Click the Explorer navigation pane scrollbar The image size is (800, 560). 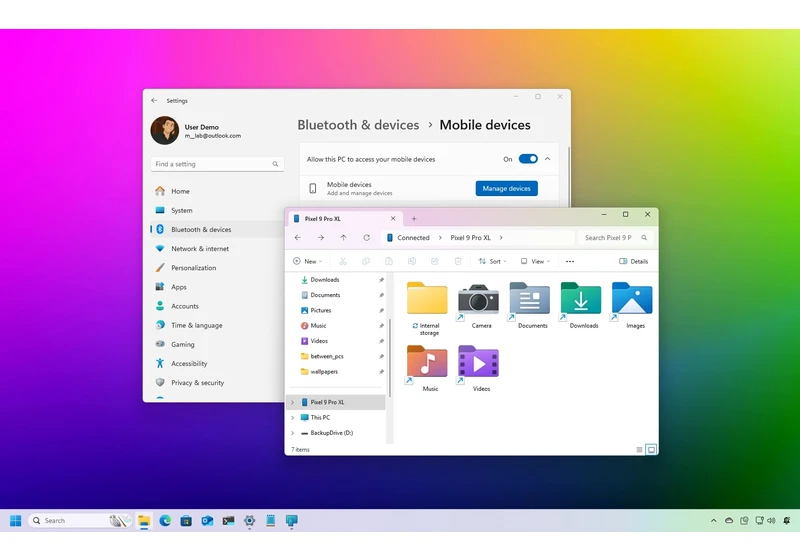pyautogui.click(x=390, y=358)
